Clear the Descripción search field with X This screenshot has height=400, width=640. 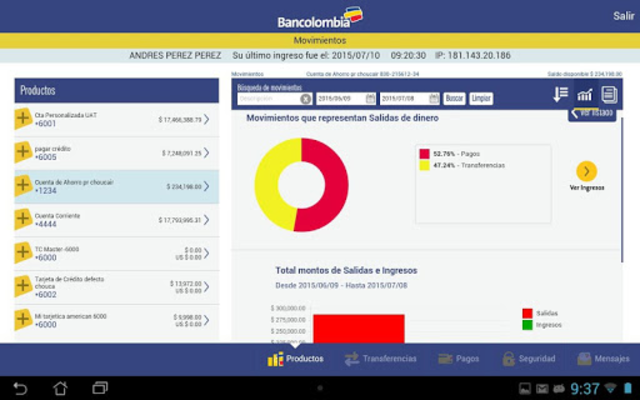point(305,99)
